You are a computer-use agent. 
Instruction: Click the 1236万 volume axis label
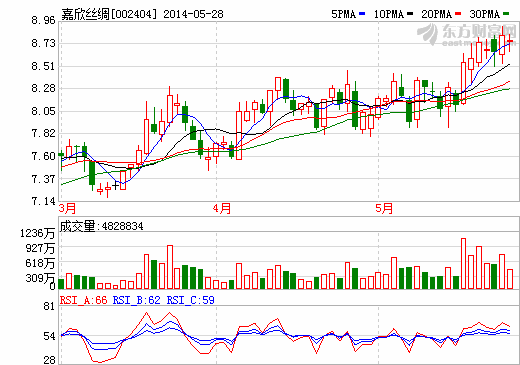[37, 233]
